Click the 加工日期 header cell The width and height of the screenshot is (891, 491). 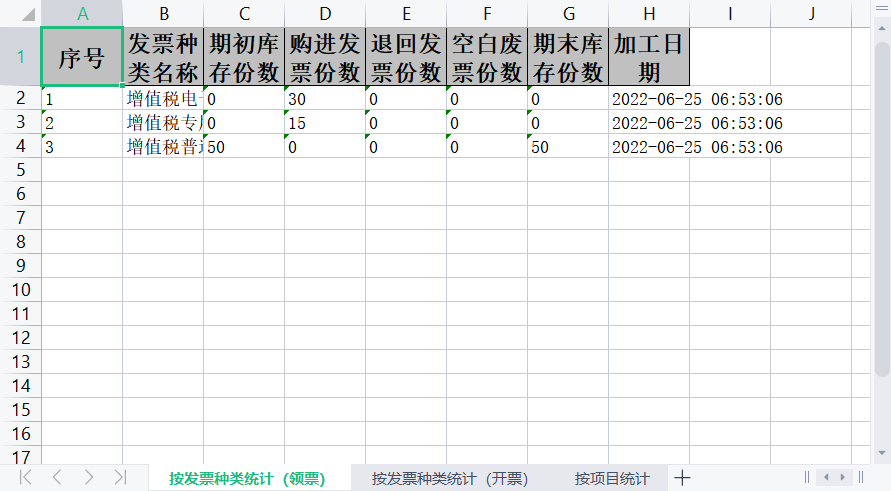(x=649, y=57)
